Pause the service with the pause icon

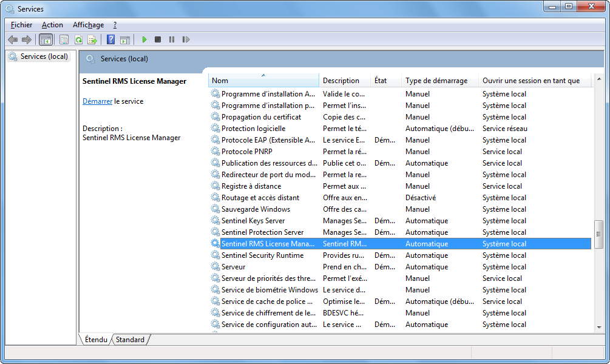(172, 39)
